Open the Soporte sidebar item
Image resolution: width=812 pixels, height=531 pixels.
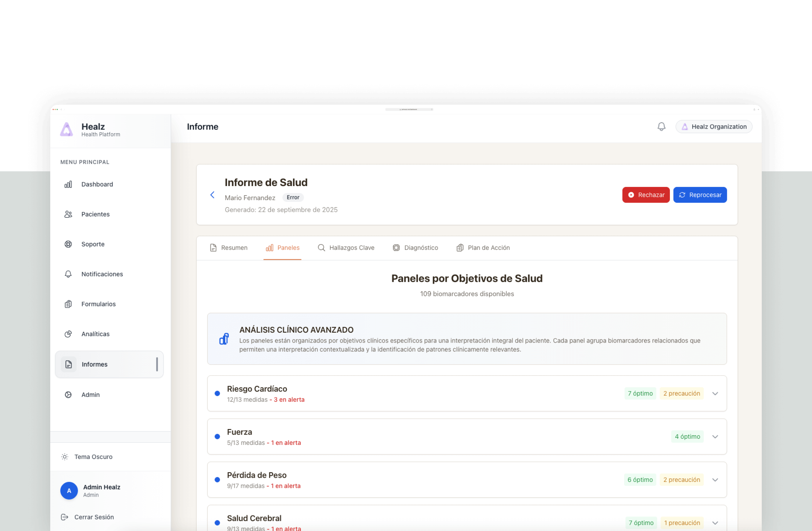pos(93,244)
